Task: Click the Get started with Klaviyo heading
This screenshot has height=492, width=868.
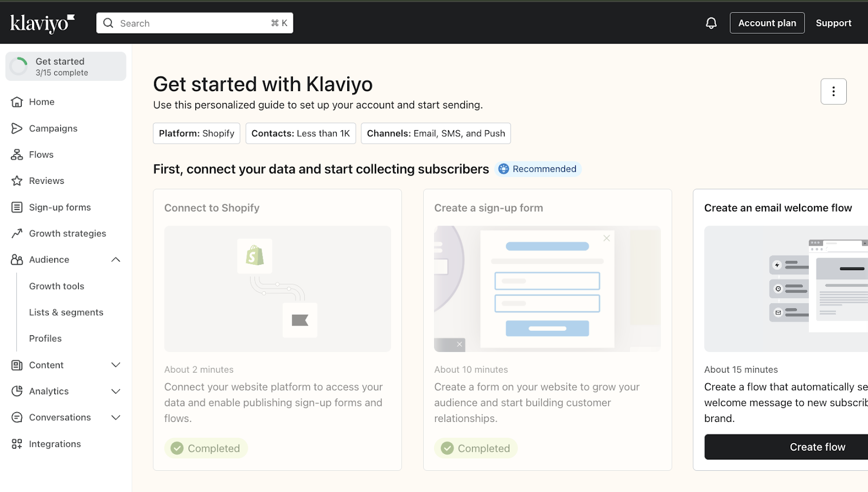Action: pyautogui.click(x=263, y=84)
